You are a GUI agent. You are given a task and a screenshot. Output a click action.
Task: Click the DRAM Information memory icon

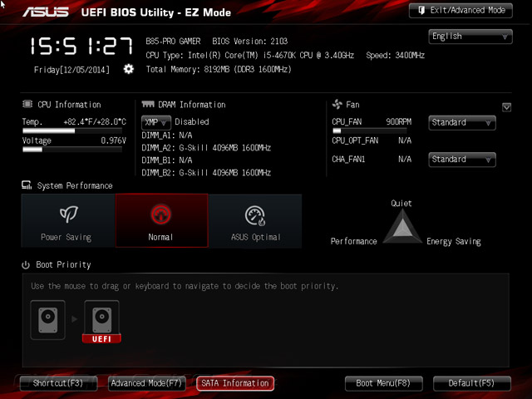(x=148, y=104)
